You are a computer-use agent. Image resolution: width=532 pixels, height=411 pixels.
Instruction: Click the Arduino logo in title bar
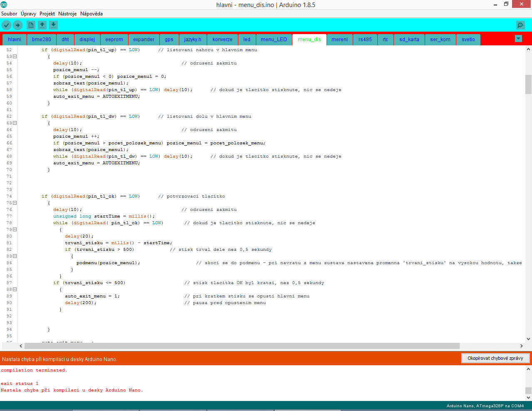click(x=4, y=5)
